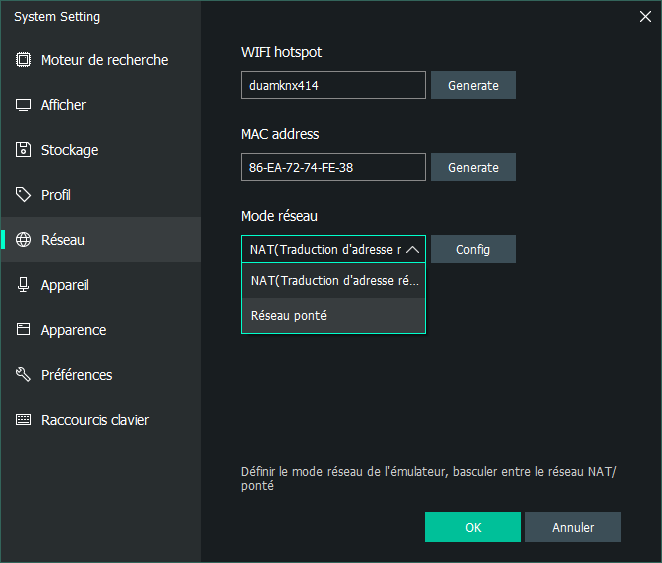The height and width of the screenshot is (563, 662).
Task: Confirm settings with the OK button
Action: (x=473, y=527)
